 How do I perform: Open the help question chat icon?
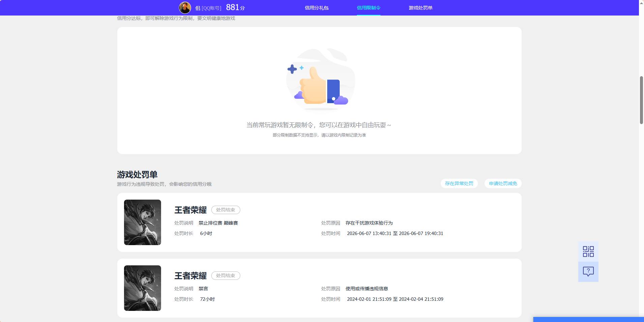(588, 271)
